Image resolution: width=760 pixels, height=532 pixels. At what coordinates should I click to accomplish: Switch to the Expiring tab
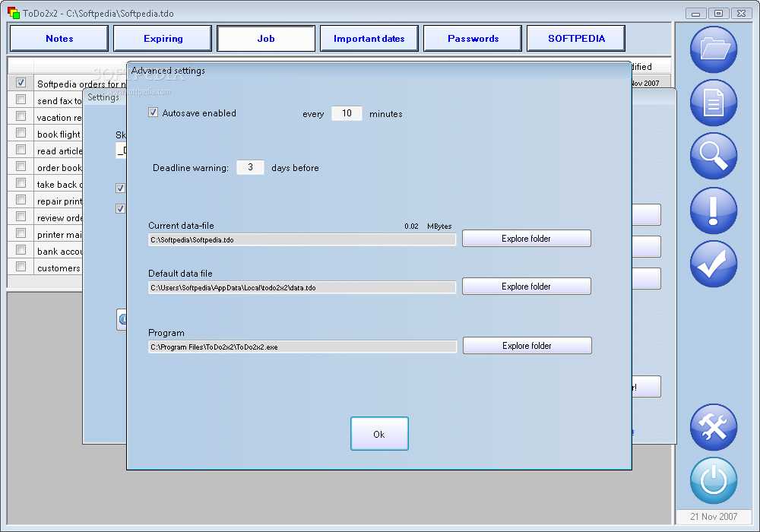pos(163,38)
